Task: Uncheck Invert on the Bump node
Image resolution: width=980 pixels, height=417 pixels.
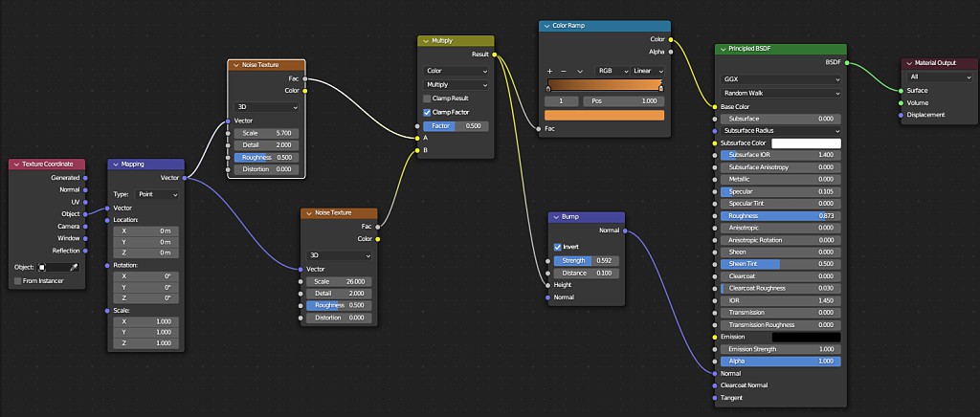Action: 558,247
